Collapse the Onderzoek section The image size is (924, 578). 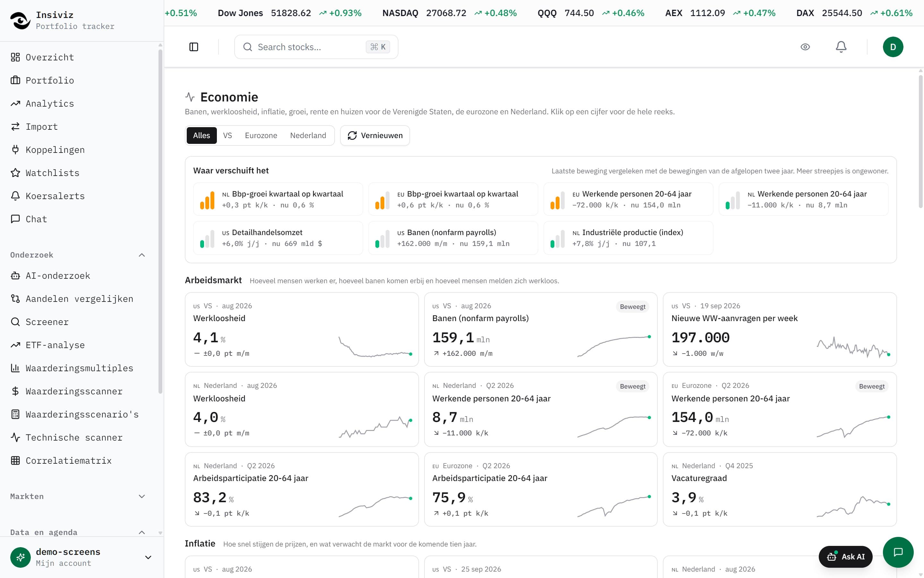(x=142, y=255)
